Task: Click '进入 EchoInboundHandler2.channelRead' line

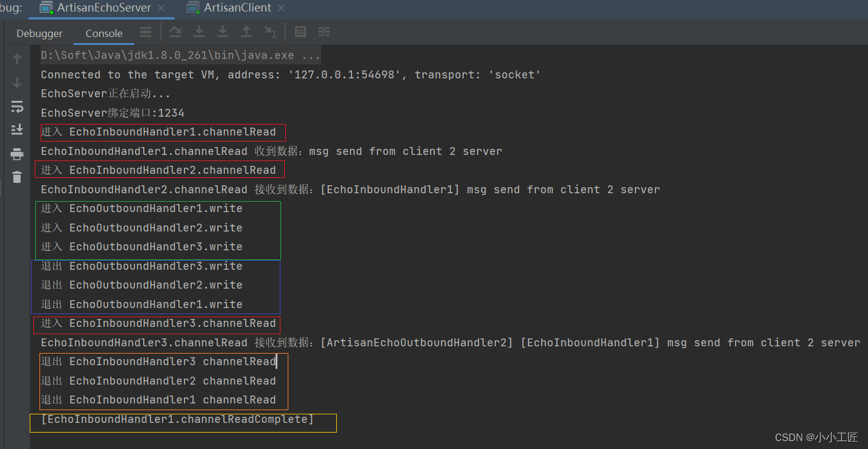Action: coord(158,170)
